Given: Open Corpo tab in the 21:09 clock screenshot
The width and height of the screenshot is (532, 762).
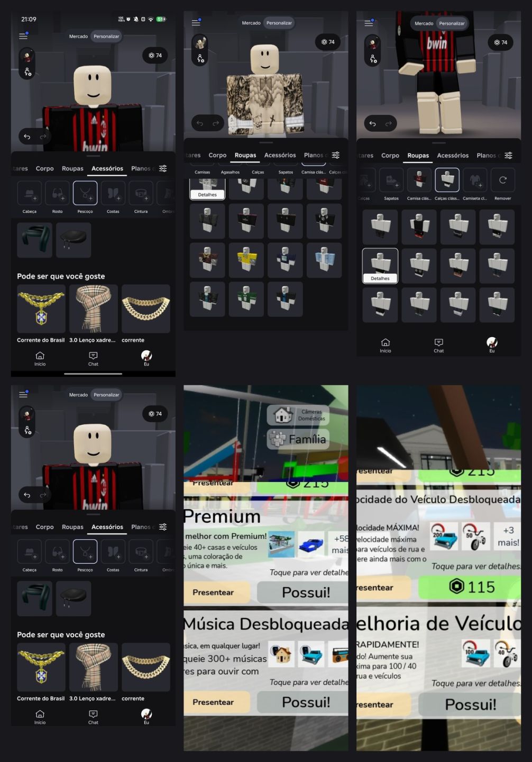Looking at the screenshot, I should (44, 168).
